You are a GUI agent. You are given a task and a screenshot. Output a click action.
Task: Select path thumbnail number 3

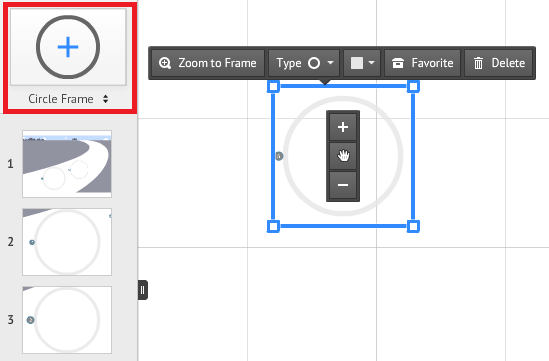67,320
